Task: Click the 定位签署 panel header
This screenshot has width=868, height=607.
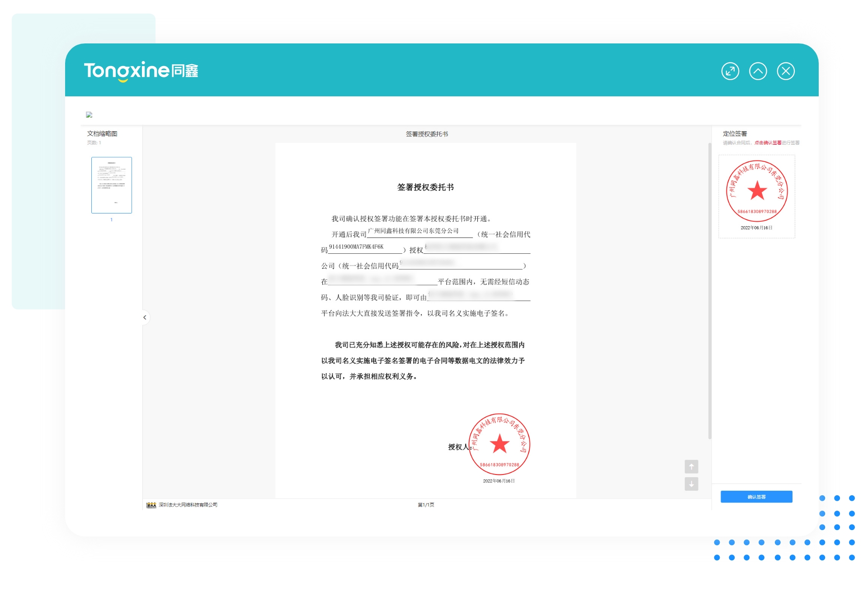Action: coord(735,133)
